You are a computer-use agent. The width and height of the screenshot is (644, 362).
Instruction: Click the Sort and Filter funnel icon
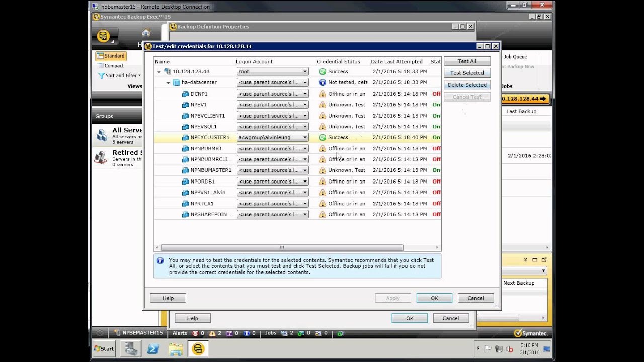tap(101, 76)
